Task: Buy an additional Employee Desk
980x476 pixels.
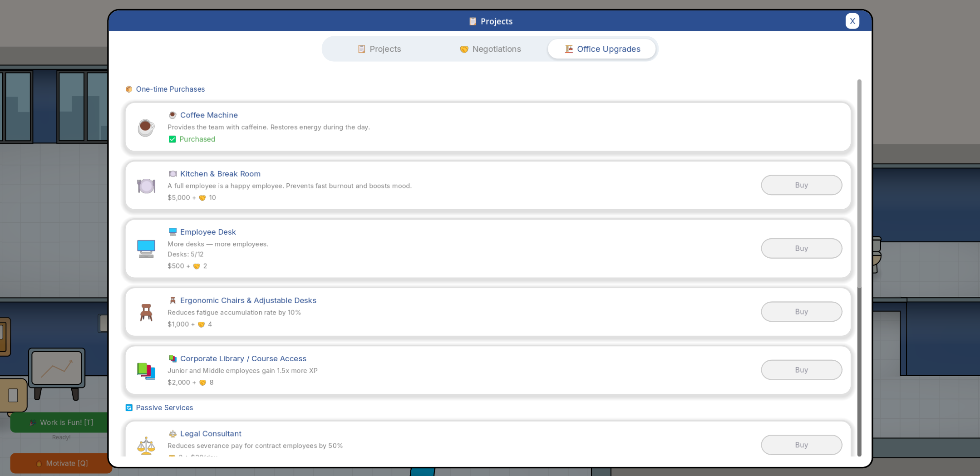Action: coord(801,248)
